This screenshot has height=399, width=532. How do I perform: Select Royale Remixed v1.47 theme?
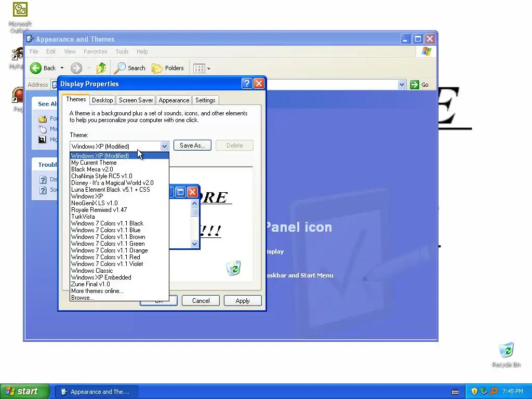(119, 210)
